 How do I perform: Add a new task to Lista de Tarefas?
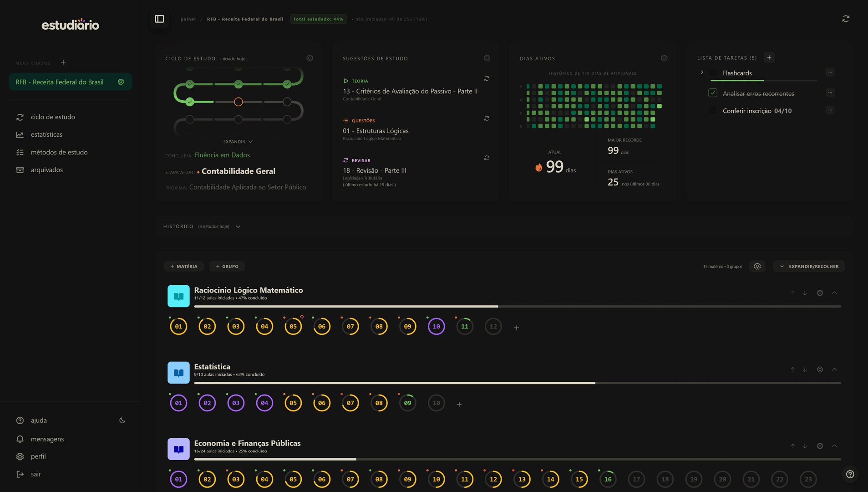tap(769, 57)
